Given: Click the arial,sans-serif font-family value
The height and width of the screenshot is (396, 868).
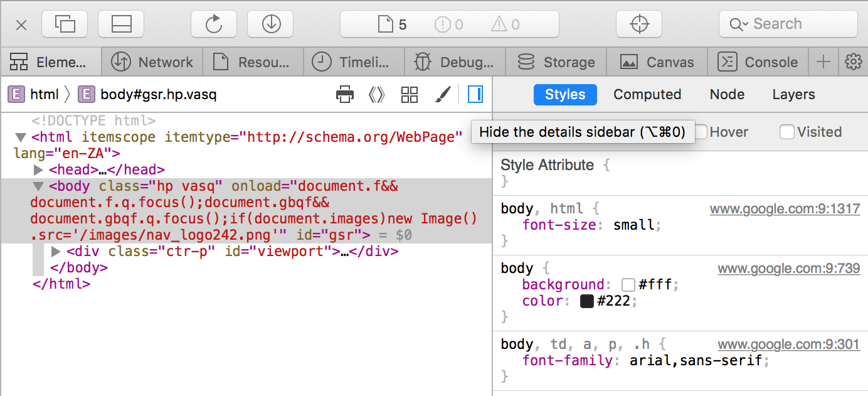Looking at the screenshot, I should [695, 360].
